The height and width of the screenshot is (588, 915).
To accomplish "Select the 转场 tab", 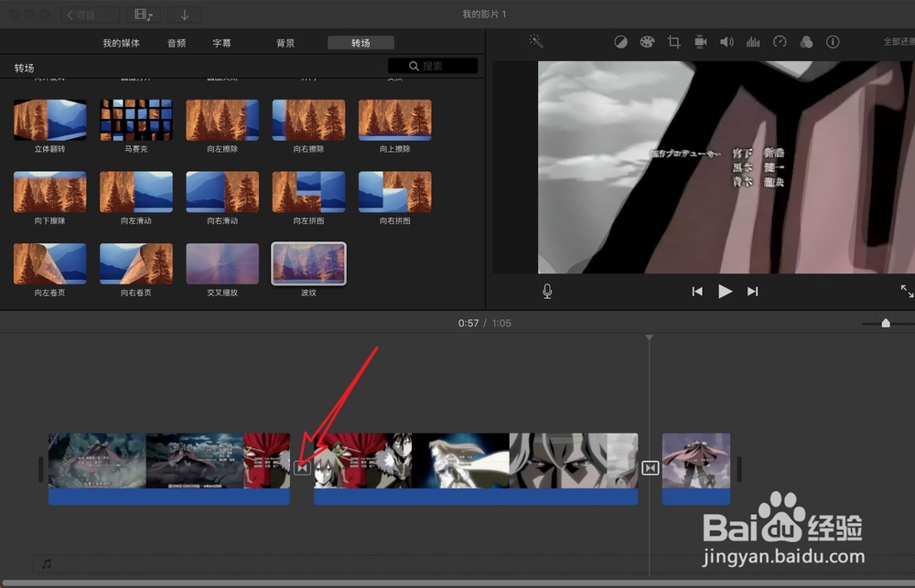I will point(361,43).
